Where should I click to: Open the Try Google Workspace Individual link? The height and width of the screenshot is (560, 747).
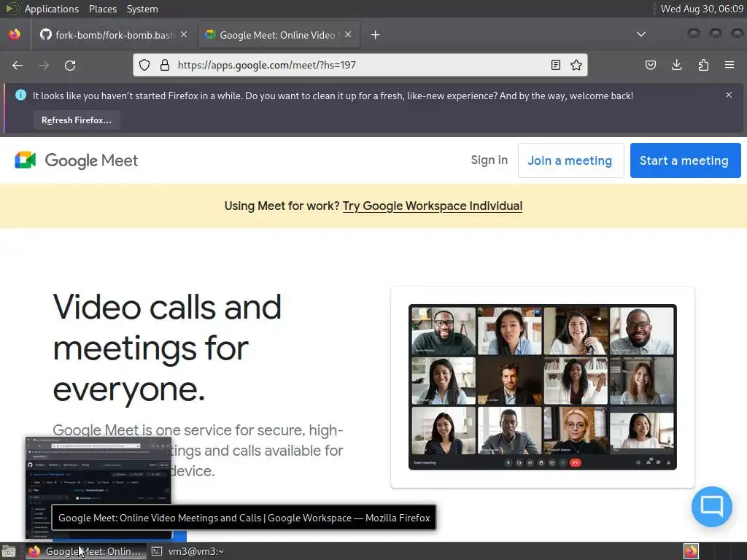(433, 206)
